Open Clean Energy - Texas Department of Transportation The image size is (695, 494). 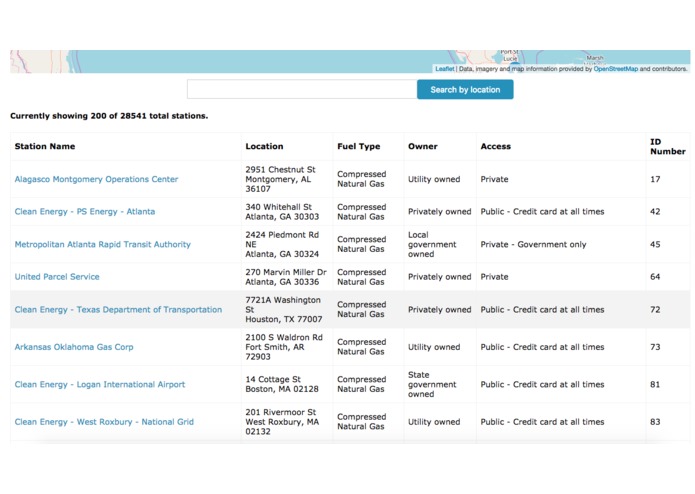(118, 309)
